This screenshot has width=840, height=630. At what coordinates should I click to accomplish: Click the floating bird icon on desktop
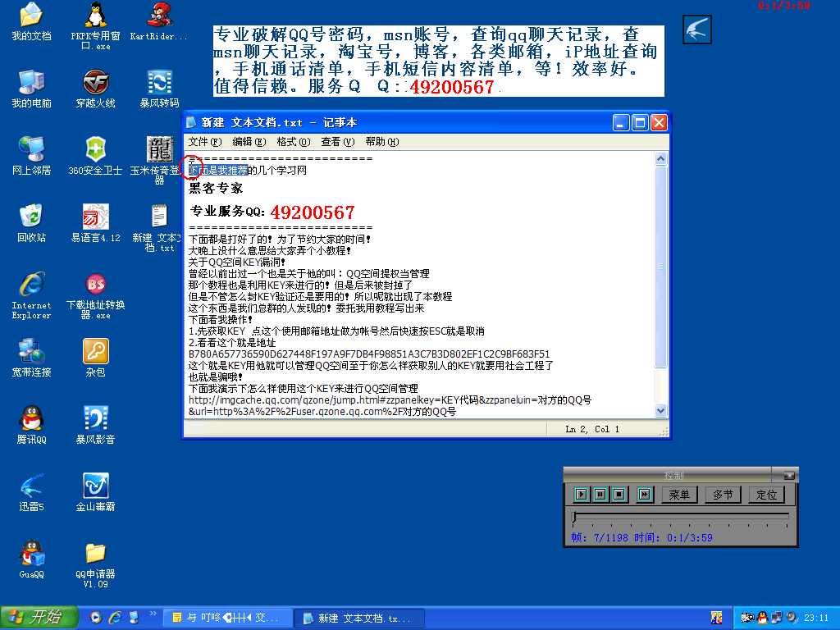[x=697, y=30]
